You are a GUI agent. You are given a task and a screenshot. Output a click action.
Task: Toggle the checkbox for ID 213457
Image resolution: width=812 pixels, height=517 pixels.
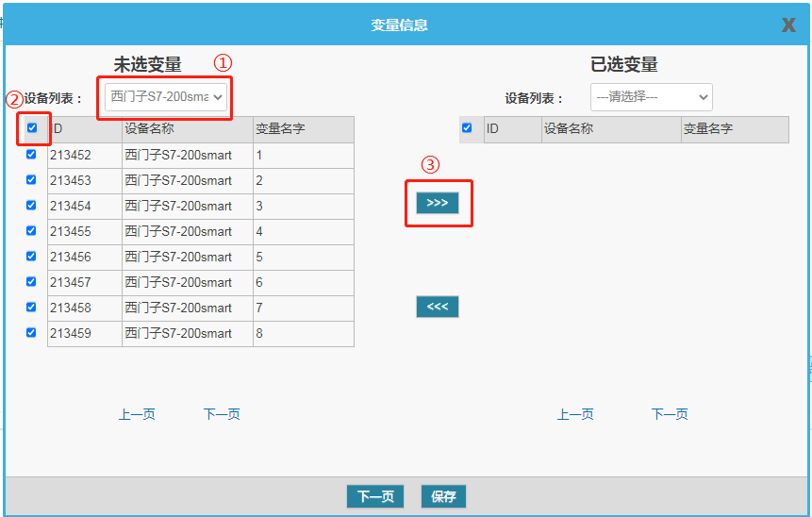click(31, 282)
